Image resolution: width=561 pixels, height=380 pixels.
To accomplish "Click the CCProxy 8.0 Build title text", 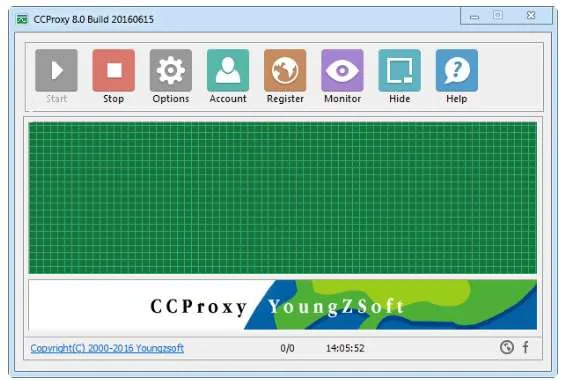I will click(93, 19).
